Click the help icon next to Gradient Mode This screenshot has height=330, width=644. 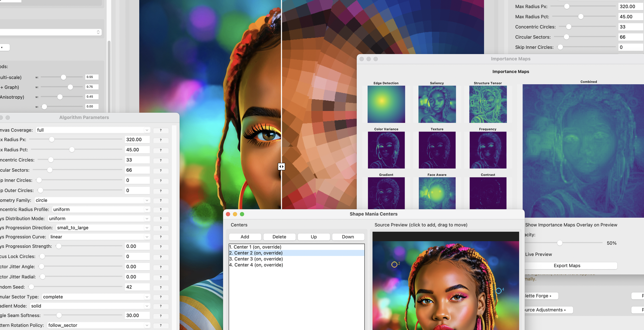161,306
